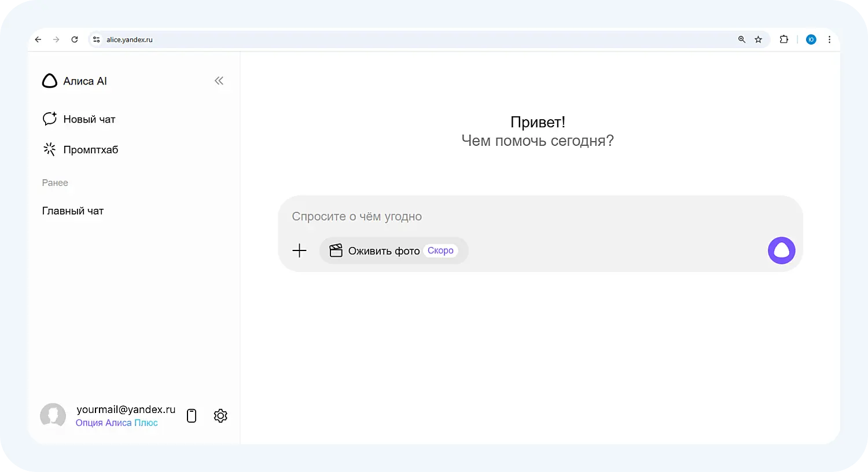Click the plus attachment icon
The image size is (868, 472).
pos(299,250)
